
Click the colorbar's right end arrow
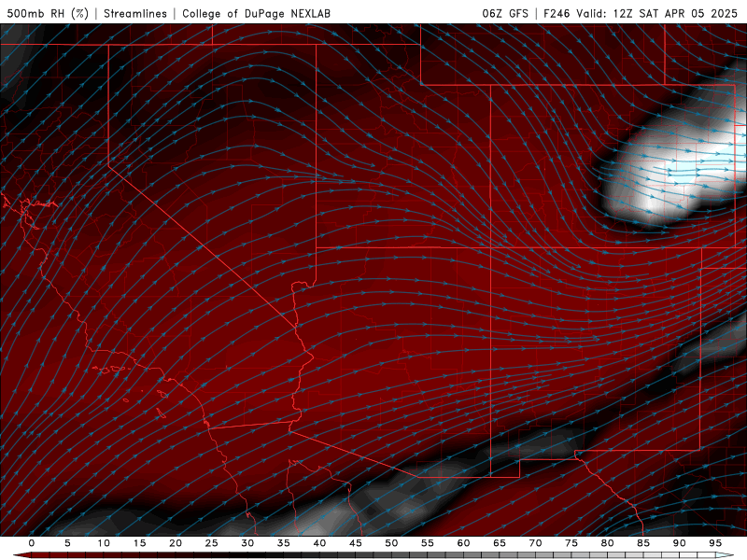(726, 555)
